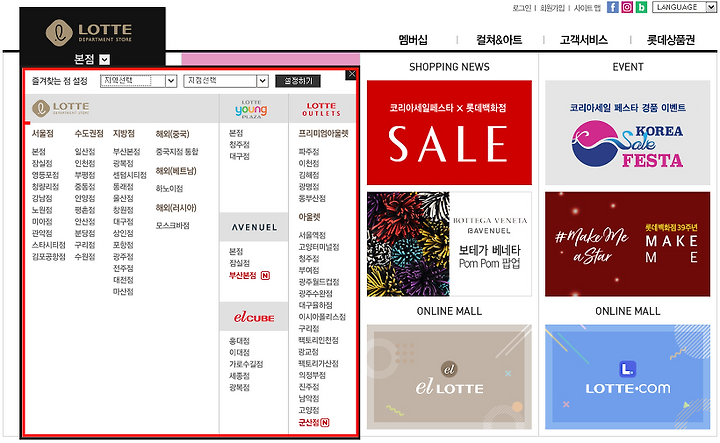Select 안양점 store

click(x=85, y=198)
